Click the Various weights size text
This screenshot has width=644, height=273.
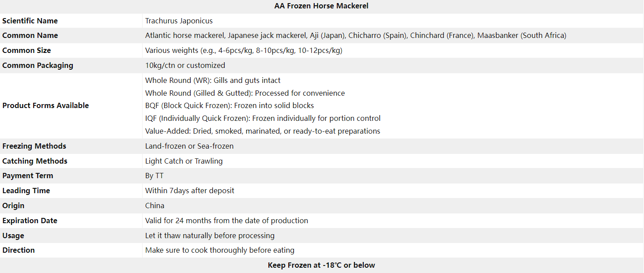244,50
